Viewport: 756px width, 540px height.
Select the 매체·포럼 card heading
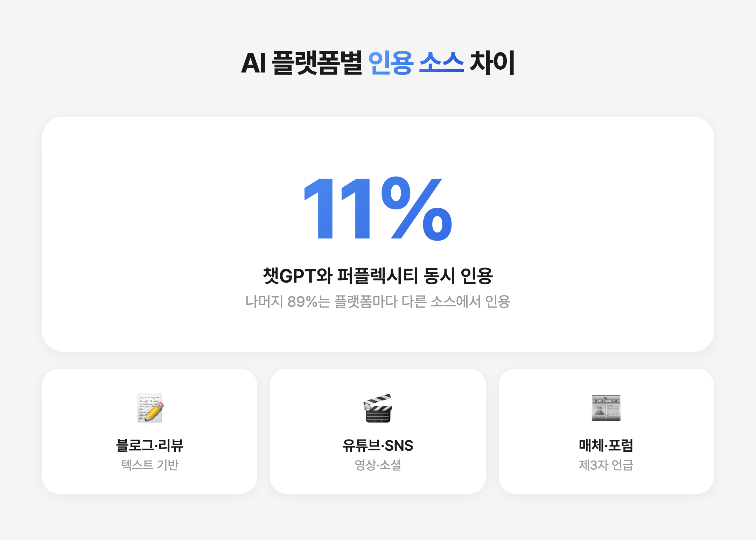pos(606,445)
